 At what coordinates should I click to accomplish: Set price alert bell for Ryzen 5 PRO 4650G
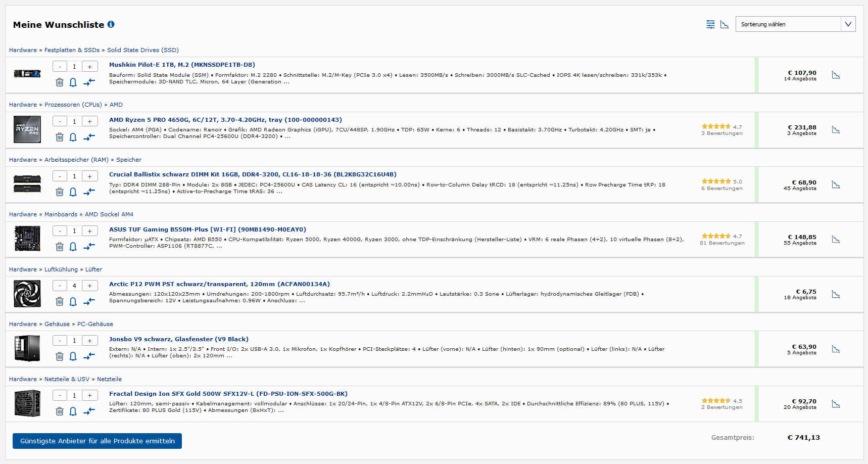(x=73, y=137)
